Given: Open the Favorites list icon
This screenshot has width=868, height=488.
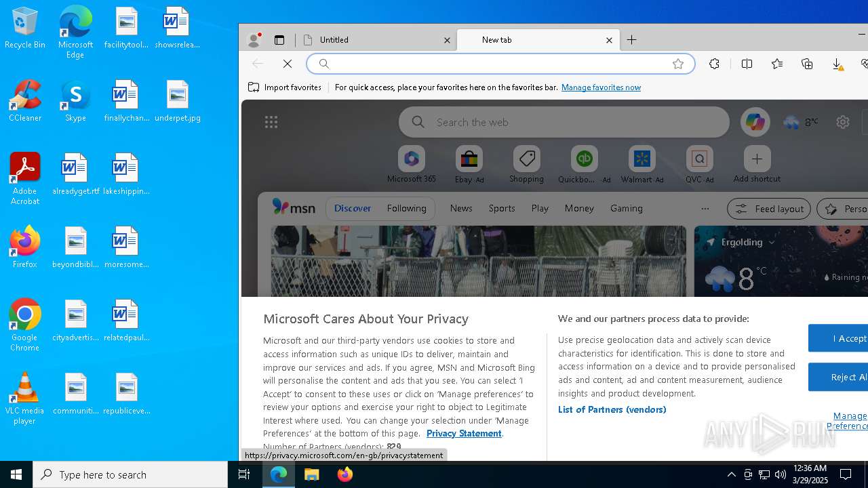Looking at the screenshot, I should point(777,64).
